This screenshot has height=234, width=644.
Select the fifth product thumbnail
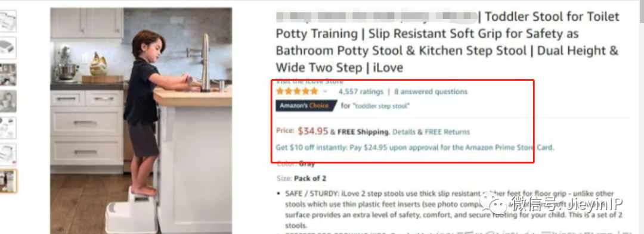(x=8, y=128)
